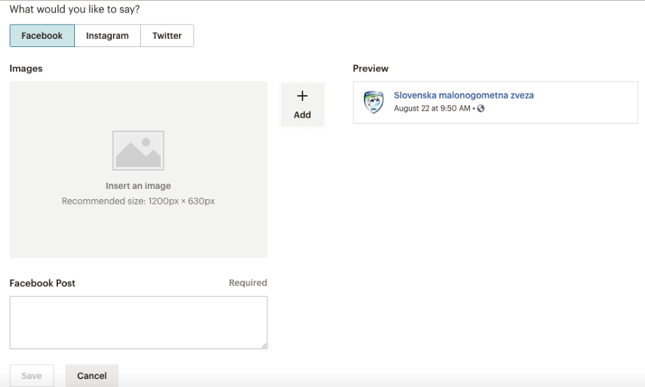
Task: Click the 'Insert an image' text
Action: point(138,185)
